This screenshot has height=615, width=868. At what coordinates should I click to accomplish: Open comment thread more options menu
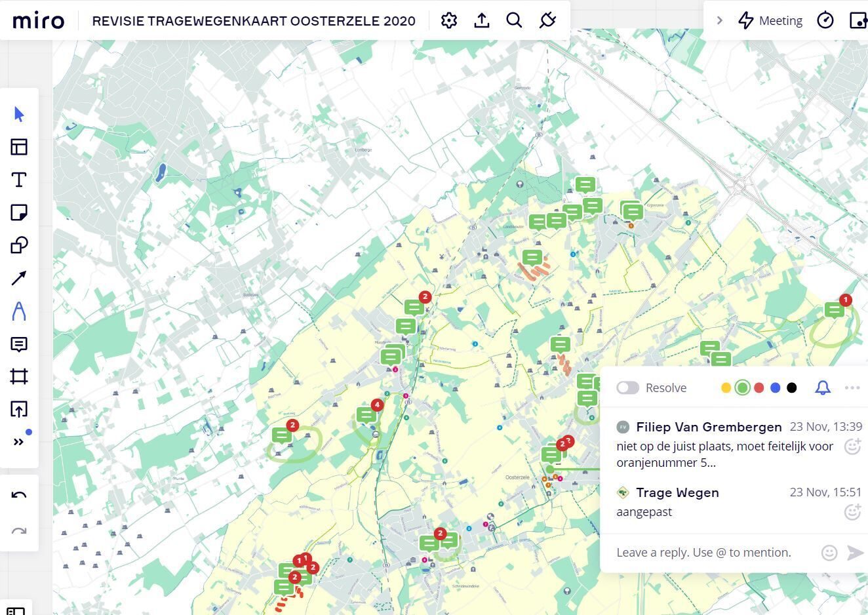[x=852, y=387]
